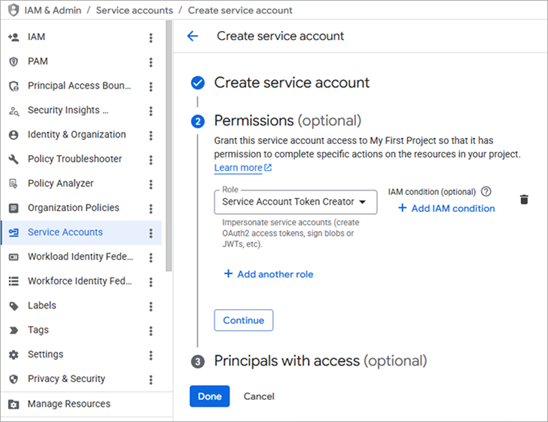This screenshot has width=548, height=422.
Task: Click the Settings gear icon
Action: (14, 355)
